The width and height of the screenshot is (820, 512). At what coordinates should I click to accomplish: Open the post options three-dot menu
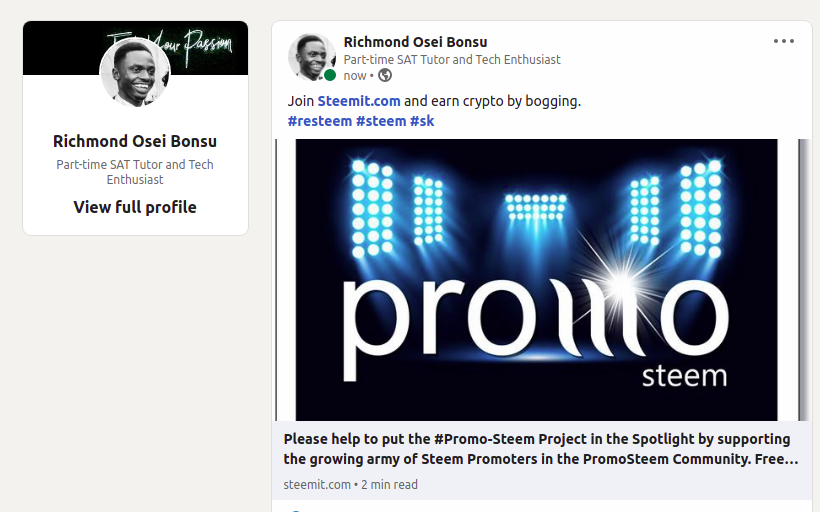click(784, 41)
